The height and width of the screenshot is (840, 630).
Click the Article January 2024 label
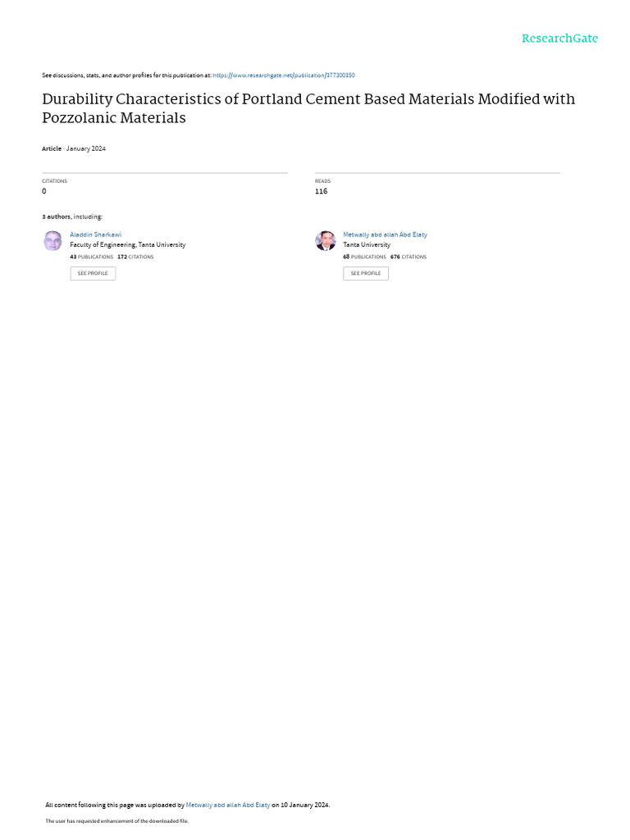click(74, 148)
